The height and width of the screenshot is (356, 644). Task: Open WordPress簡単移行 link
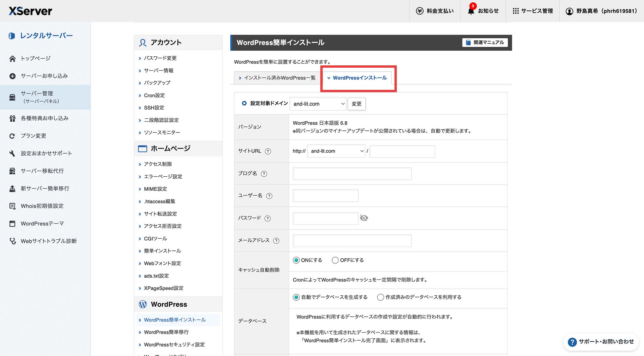(166, 332)
